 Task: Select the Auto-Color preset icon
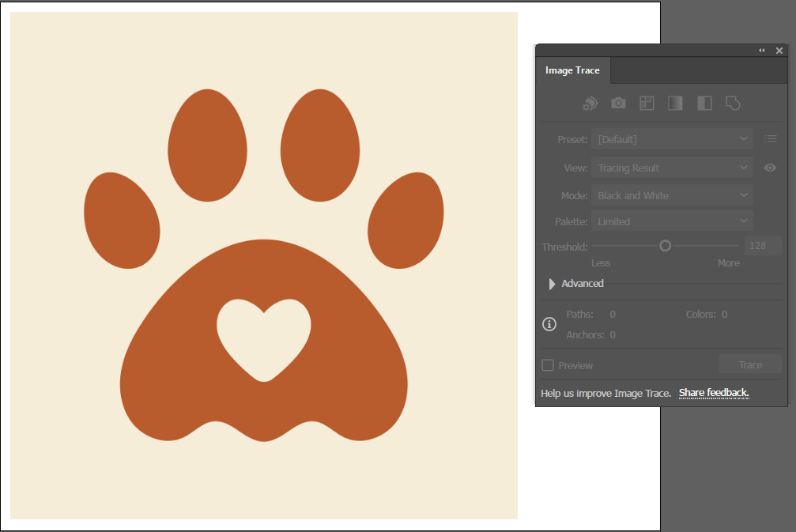tap(589, 103)
